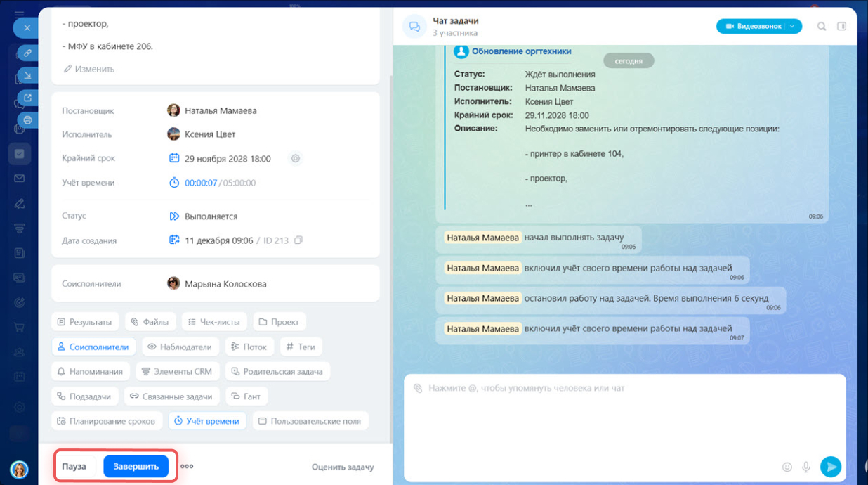Image resolution: width=868 pixels, height=485 pixels.
Task: Expand Видеозвонок dropdown arrow
Action: (792, 26)
